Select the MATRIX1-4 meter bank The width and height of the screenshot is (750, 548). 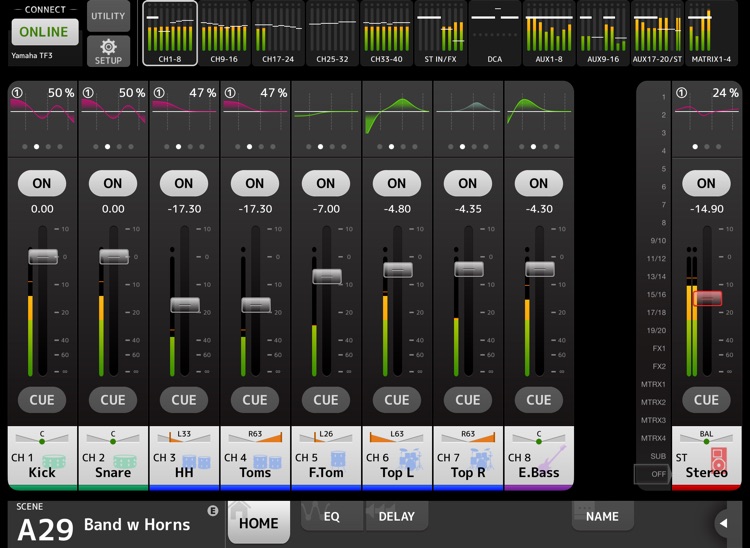coord(711,33)
